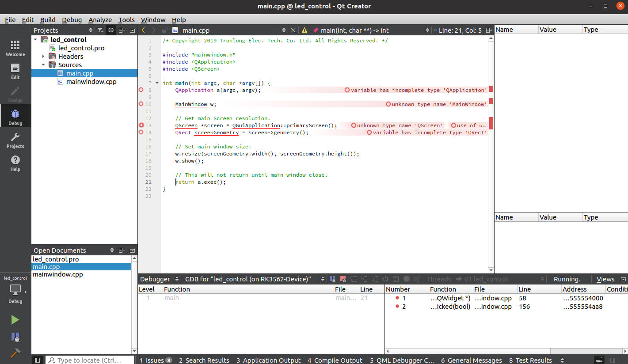Click the Build project hammer icon
The width and height of the screenshot is (628, 364).
(x=15, y=353)
